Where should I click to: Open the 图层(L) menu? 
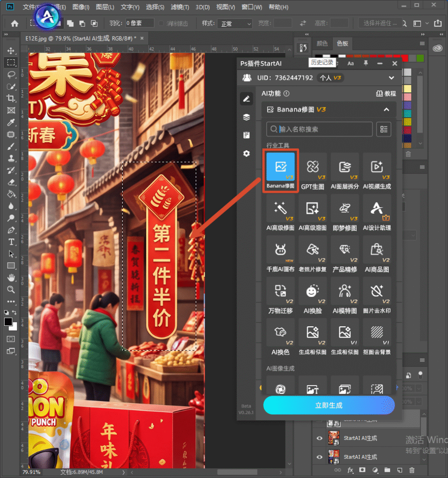(x=105, y=7)
